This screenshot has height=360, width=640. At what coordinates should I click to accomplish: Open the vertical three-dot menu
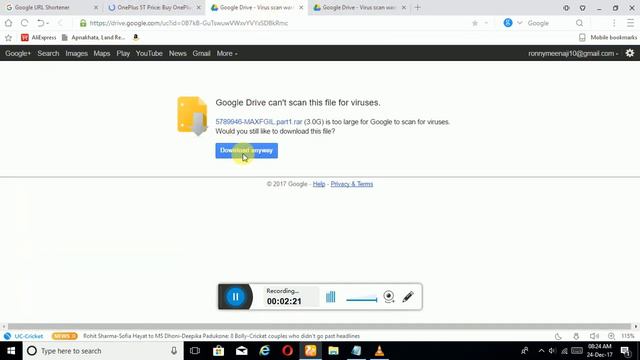(614, 23)
